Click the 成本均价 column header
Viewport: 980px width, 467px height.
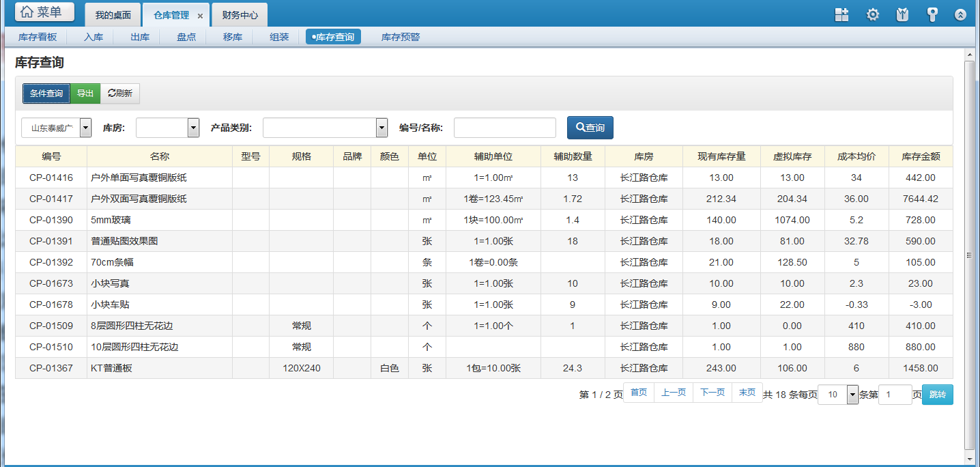pos(856,156)
